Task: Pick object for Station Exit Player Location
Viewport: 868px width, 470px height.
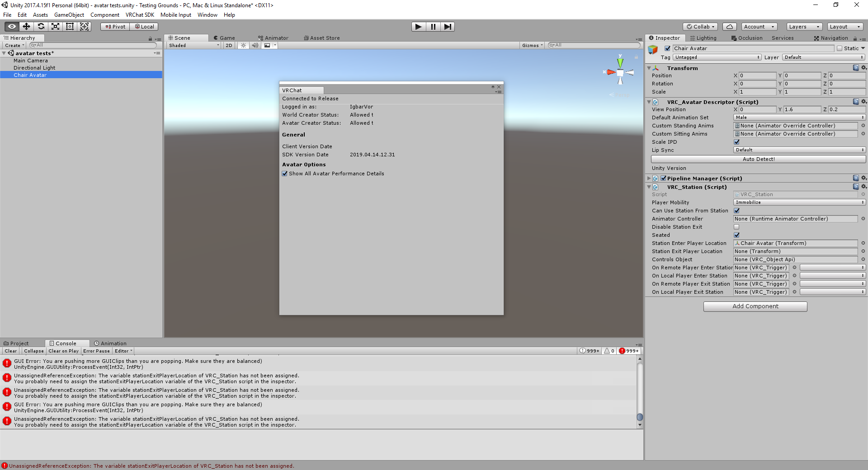Action: click(863, 251)
